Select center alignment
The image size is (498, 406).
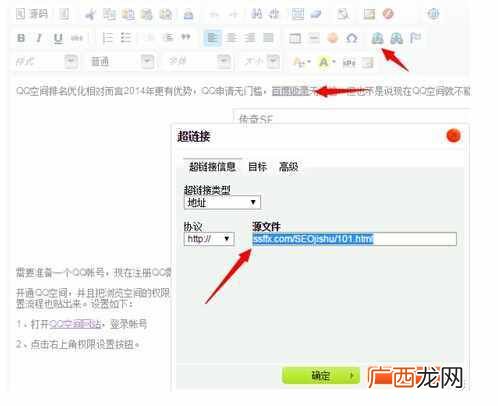click(231, 38)
